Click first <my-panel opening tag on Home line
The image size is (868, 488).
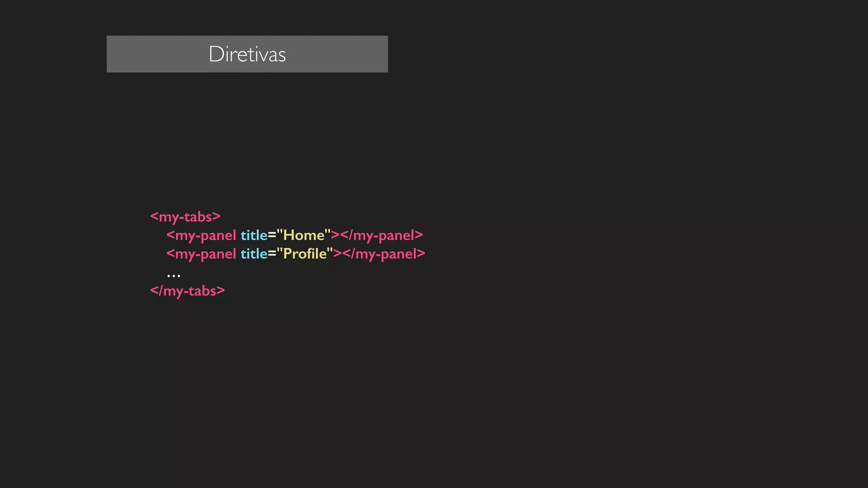point(201,235)
